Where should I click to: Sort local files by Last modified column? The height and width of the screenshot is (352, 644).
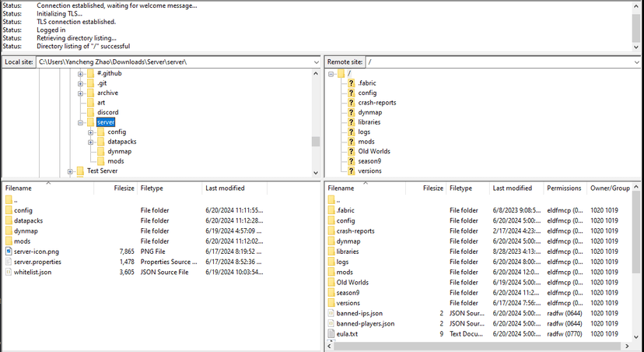coord(225,188)
